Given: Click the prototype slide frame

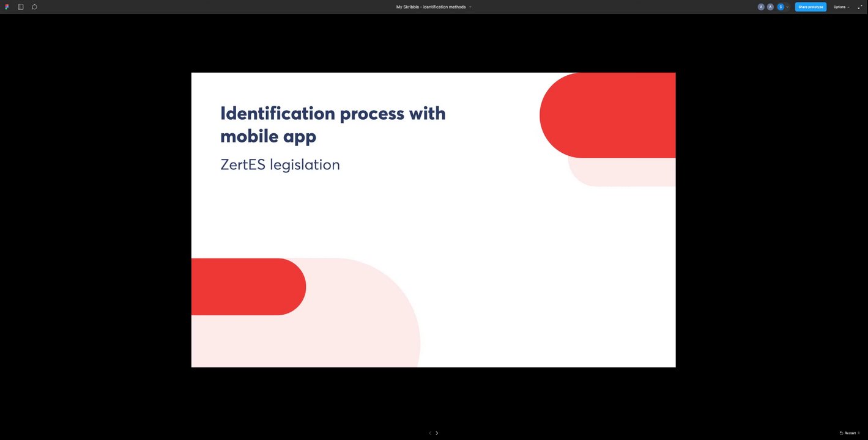Looking at the screenshot, I should click(433, 220).
